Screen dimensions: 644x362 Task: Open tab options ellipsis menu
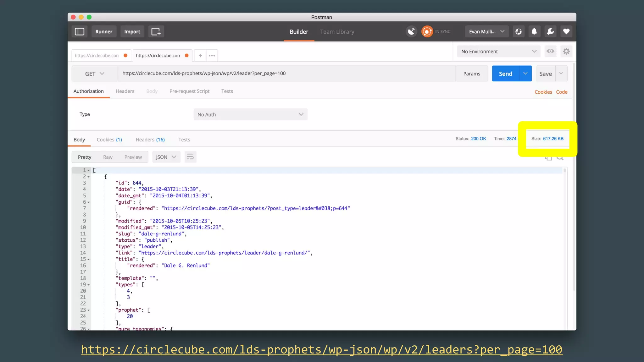212,56
